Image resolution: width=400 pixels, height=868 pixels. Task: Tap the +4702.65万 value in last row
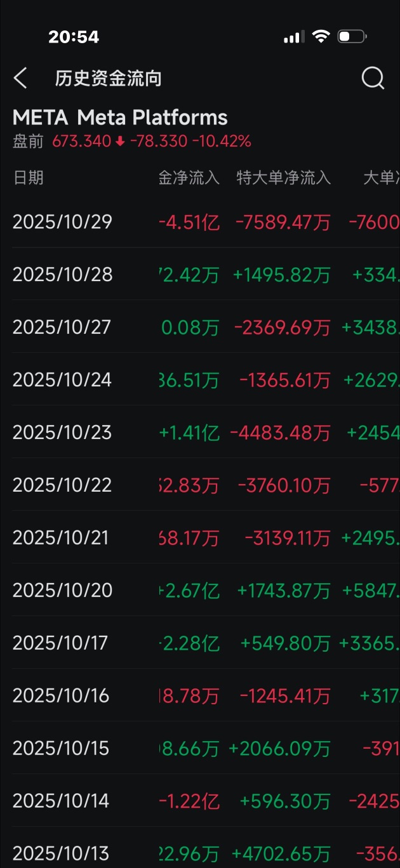(x=281, y=853)
